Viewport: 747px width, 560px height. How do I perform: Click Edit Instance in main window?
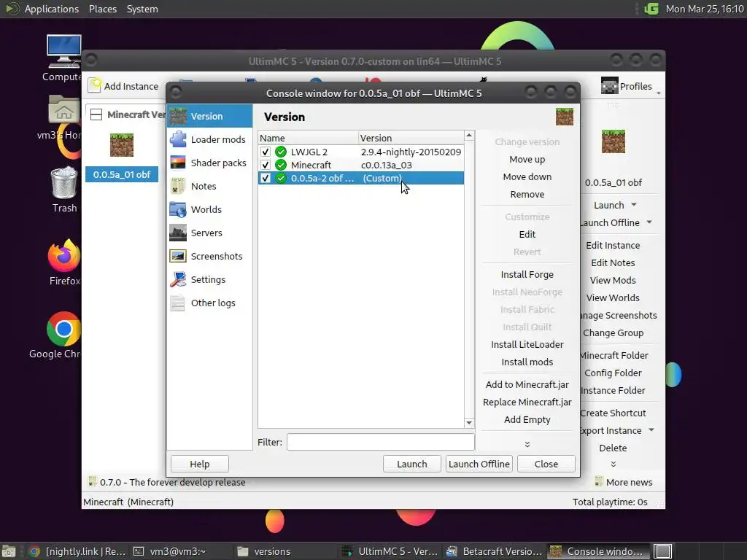[x=613, y=245]
